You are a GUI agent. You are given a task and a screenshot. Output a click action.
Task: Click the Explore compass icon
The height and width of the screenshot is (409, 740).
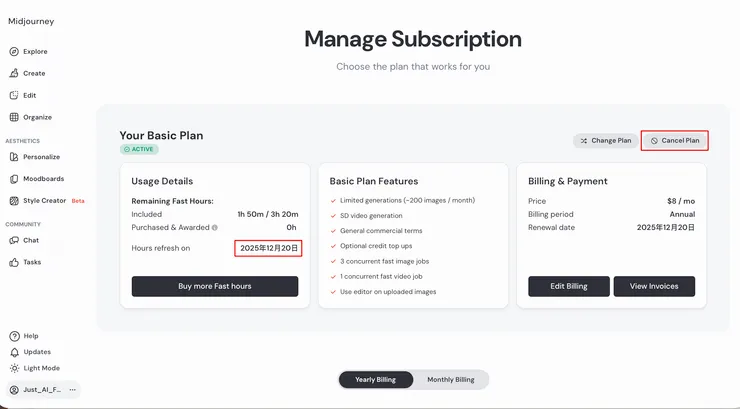pyautogui.click(x=14, y=51)
